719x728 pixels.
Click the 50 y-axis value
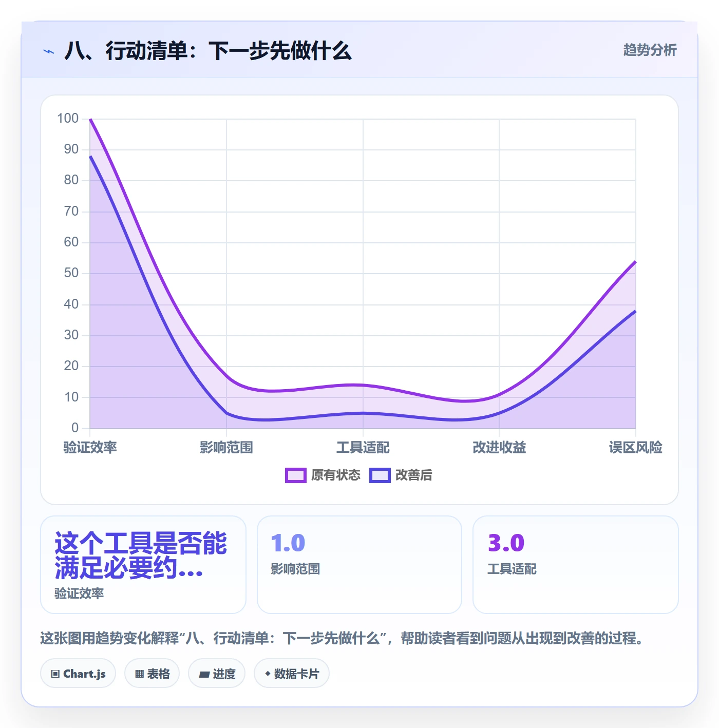click(x=71, y=273)
